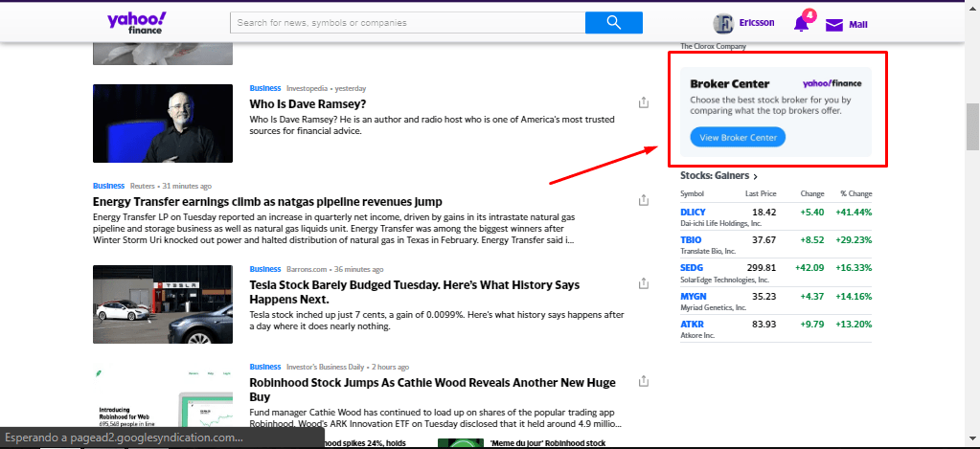Click the page vertical scrollbar thumb
980x449 pixels.
[972, 126]
